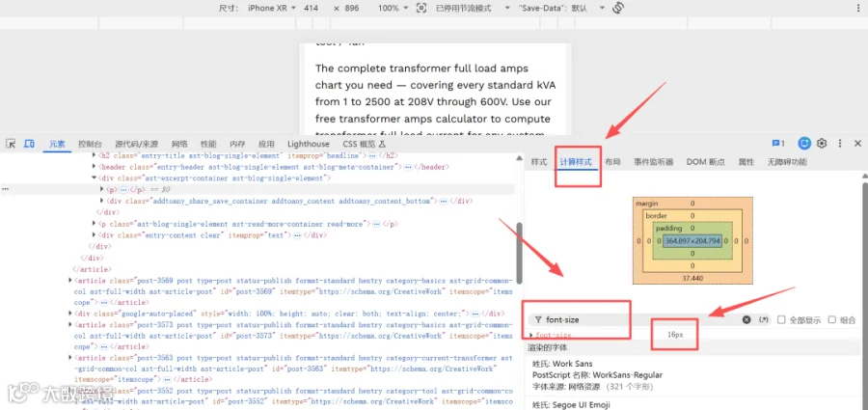The width and height of the screenshot is (868, 410).
Task: Toggle the regex filter option
Action: [764, 319]
